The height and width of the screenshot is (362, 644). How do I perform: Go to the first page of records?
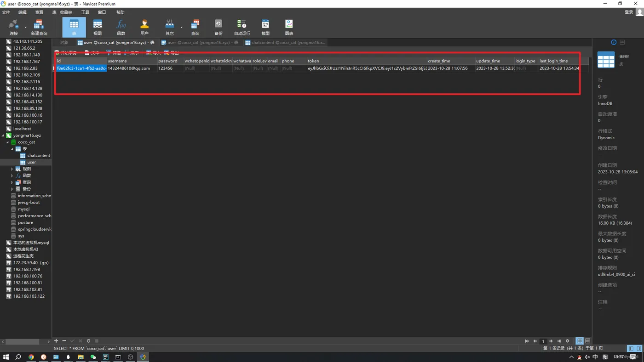[527, 341]
